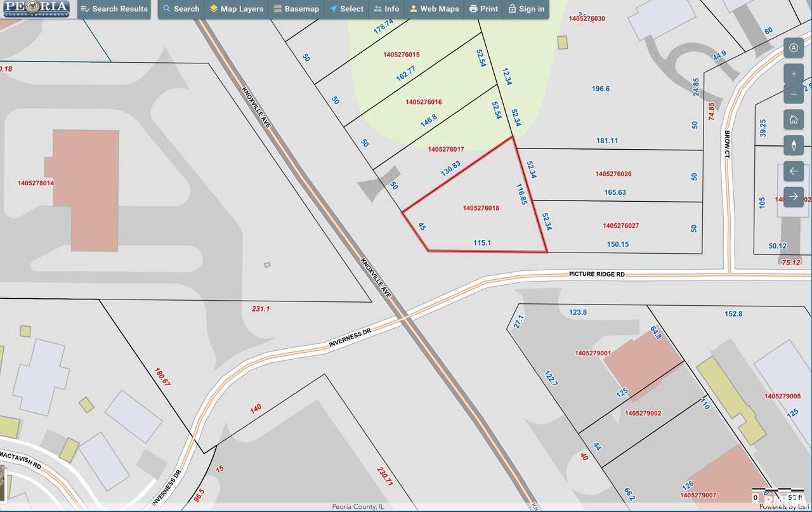The height and width of the screenshot is (512, 812).
Task: Click the circled A map button
Action: pyautogui.click(x=794, y=48)
